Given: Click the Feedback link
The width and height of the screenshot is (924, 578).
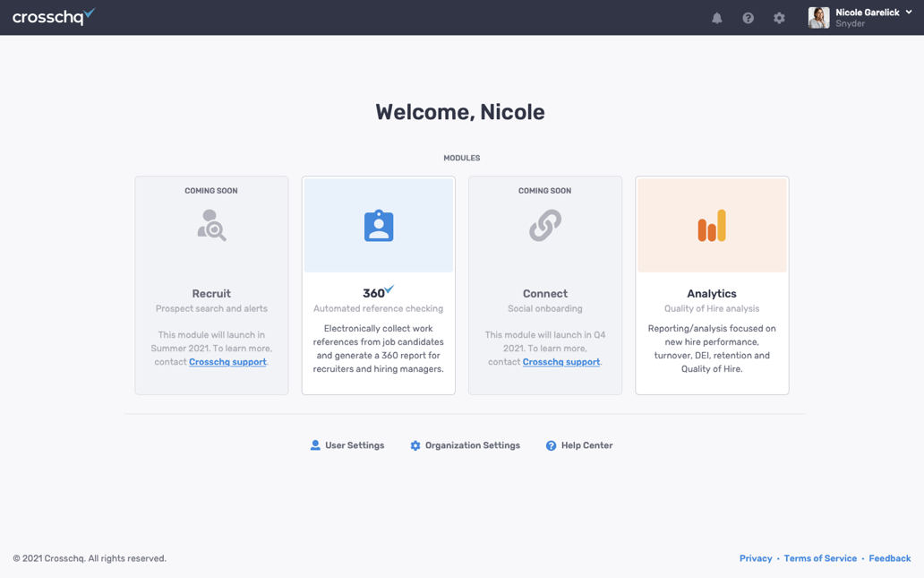Looking at the screenshot, I should tap(889, 558).
